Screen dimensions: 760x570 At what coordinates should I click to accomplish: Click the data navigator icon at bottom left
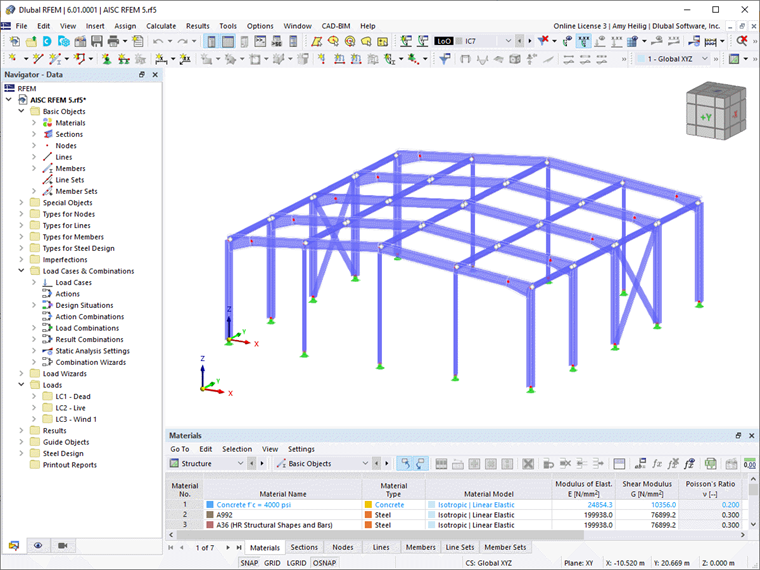pyautogui.click(x=14, y=546)
